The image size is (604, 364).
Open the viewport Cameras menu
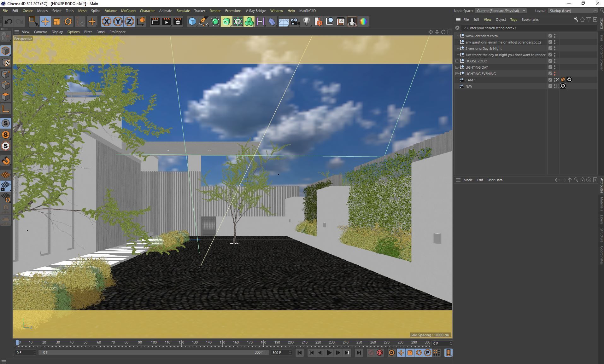click(40, 32)
